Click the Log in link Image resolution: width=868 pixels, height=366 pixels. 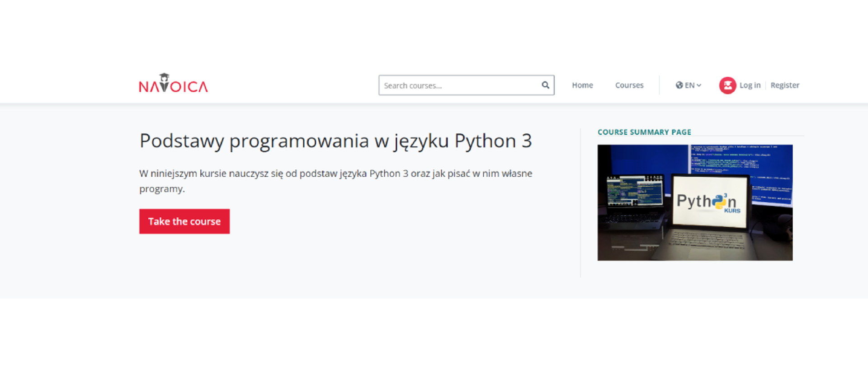pos(750,85)
